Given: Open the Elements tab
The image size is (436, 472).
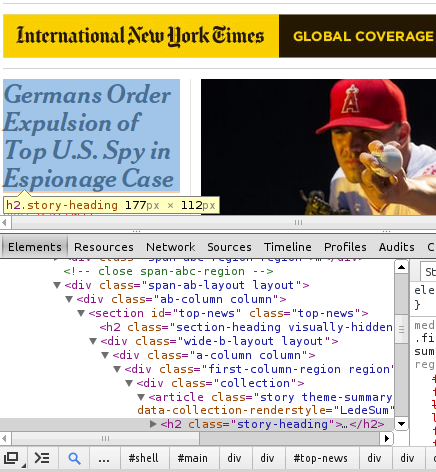Looking at the screenshot, I should pyautogui.click(x=35, y=247).
